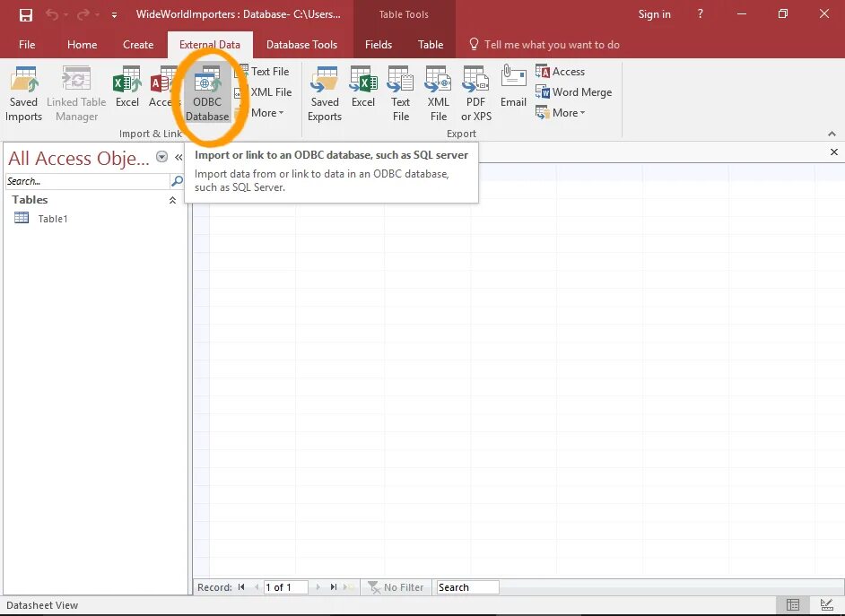Go to first record button
Image resolution: width=845 pixels, height=616 pixels.
241,587
